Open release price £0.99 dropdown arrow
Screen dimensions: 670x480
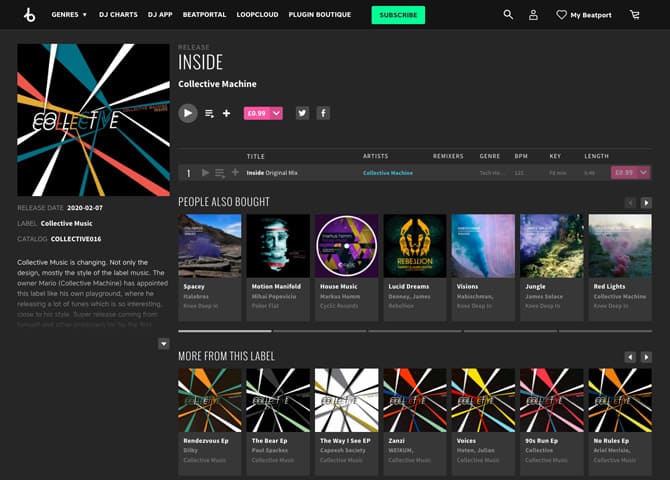coord(276,113)
